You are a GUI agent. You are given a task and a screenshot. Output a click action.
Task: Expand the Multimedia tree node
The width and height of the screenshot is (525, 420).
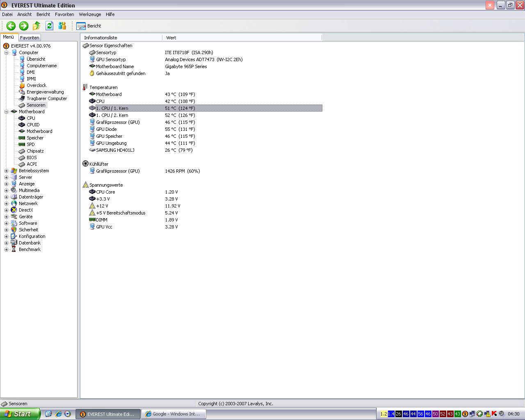(x=6, y=190)
